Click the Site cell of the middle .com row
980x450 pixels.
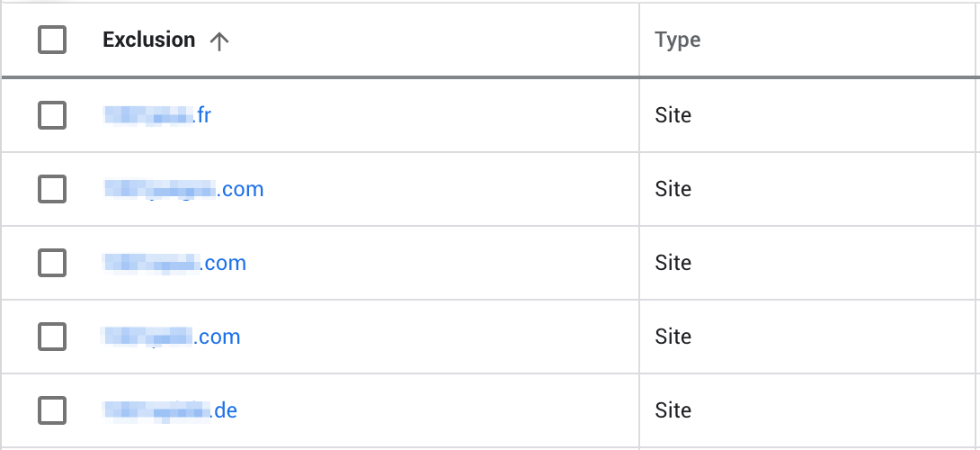(x=673, y=263)
